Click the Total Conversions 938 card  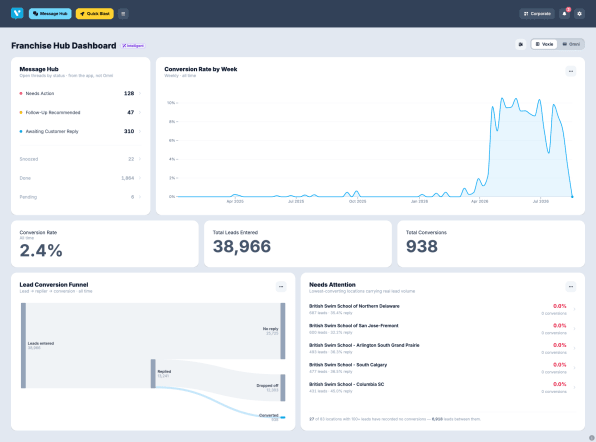[491, 244]
